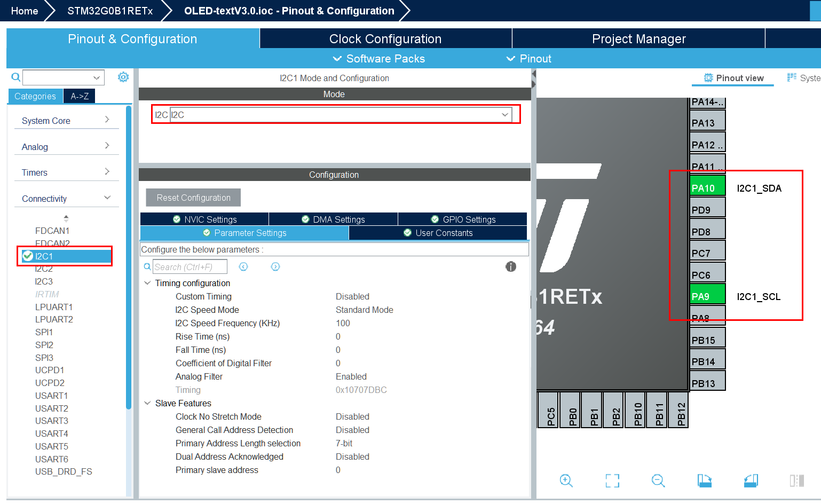Go to previous search result arrow
821x504 pixels.
coord(243,266)
